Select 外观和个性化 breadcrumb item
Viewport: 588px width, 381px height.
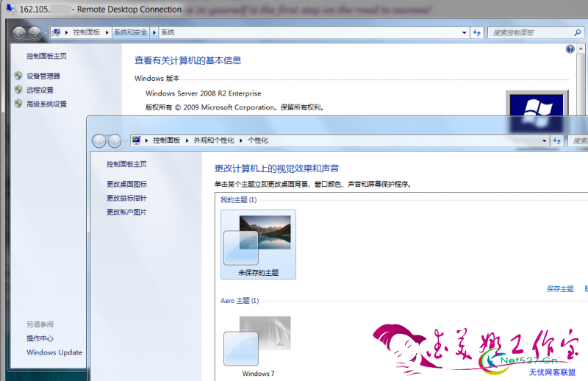pos(213,140)
